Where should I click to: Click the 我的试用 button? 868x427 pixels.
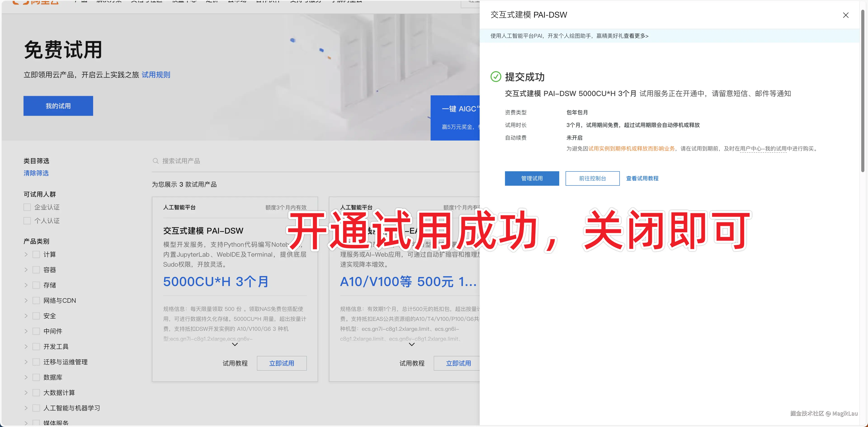58,106
